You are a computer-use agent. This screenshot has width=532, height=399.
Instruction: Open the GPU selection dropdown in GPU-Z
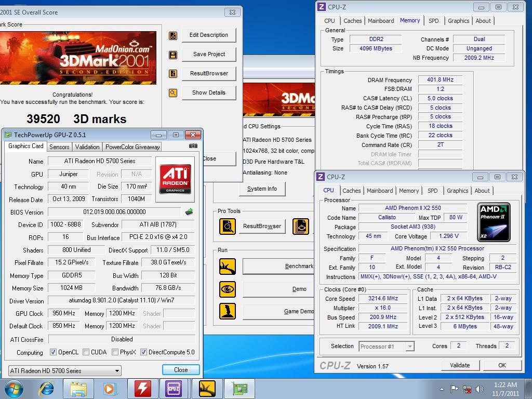click(x=64, y=370)
